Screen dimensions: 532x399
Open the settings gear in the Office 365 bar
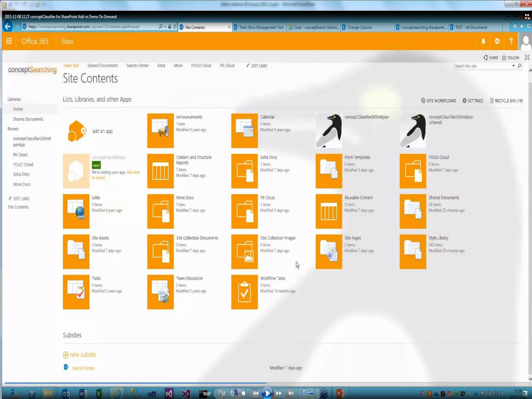tap(497, 41)
